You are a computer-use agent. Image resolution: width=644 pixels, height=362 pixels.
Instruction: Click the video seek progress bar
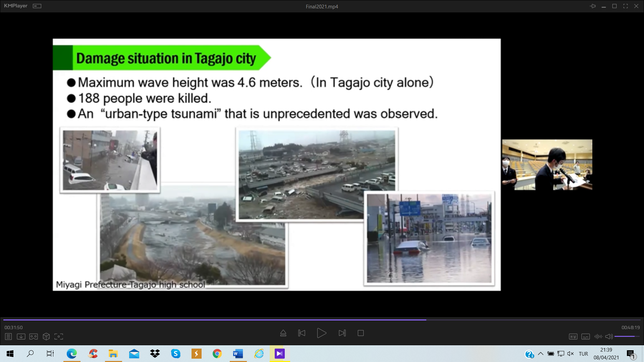[322, 320]
